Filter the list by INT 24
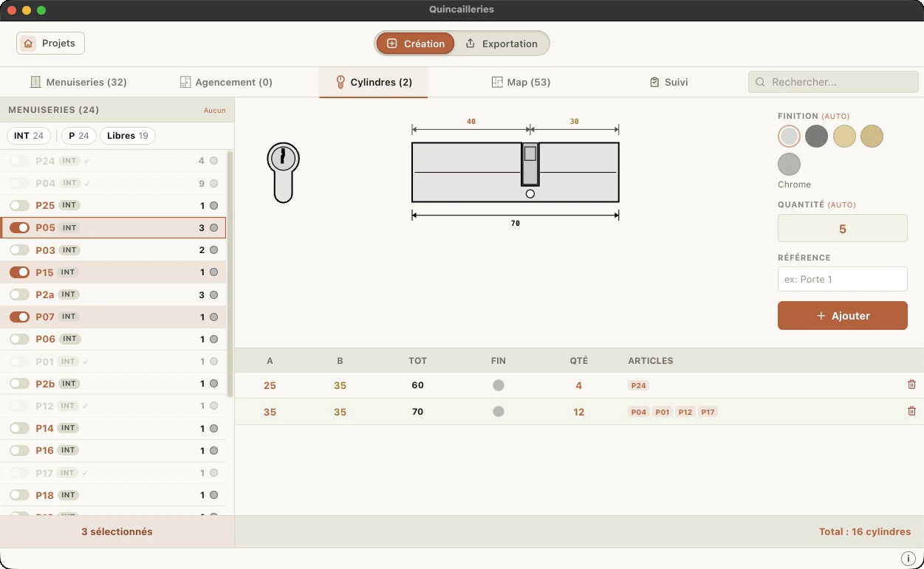This screenshot has height=569, width=924. 30,136
